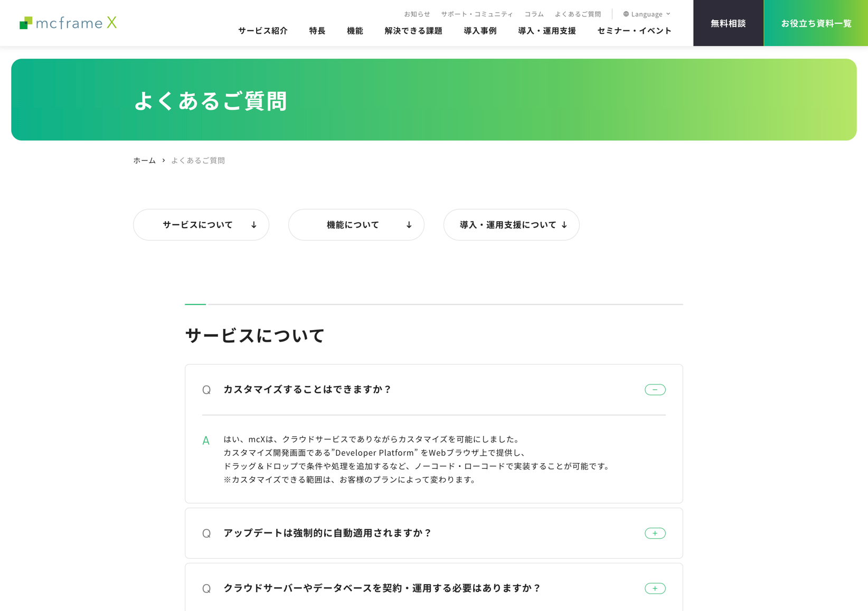Expand the クラウドサーバーやデータベース question row
This screenshot has width=868, height=611.
tap(382, 588)
